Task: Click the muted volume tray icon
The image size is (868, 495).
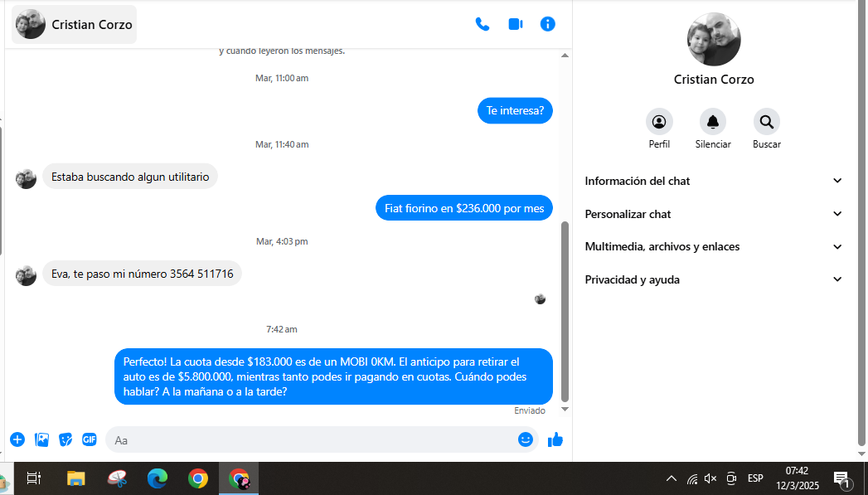Action: coord(710,478)
